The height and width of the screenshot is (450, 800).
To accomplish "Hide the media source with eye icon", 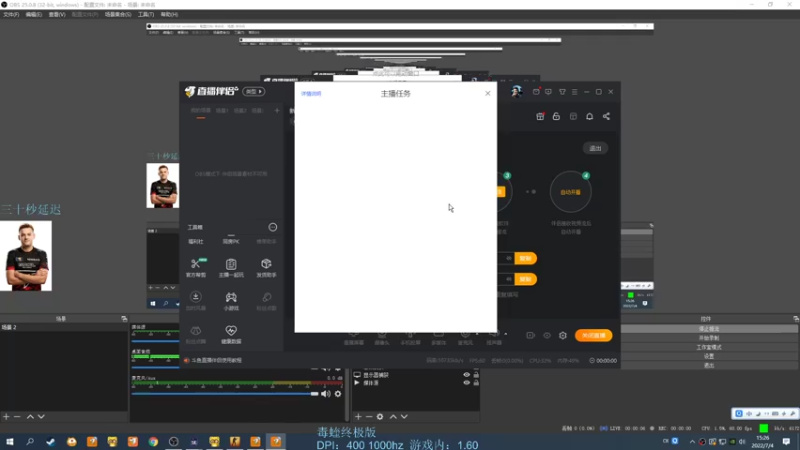I will [x=466, y=383].
